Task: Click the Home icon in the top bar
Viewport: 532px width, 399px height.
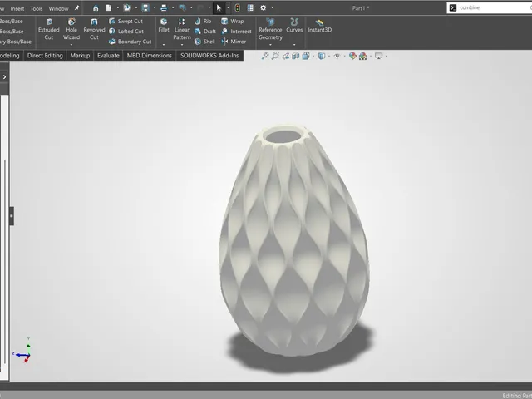Action: [x=96, y=7]
